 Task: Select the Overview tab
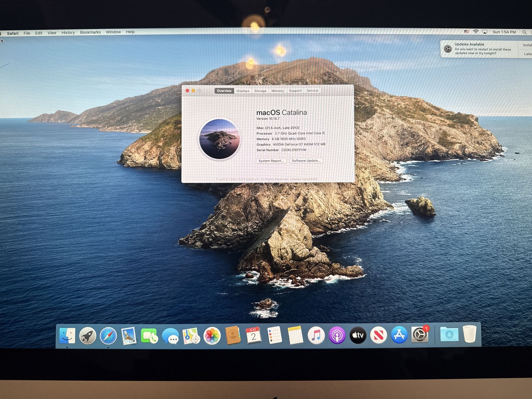pyautogui.click(x=224, y=91)
